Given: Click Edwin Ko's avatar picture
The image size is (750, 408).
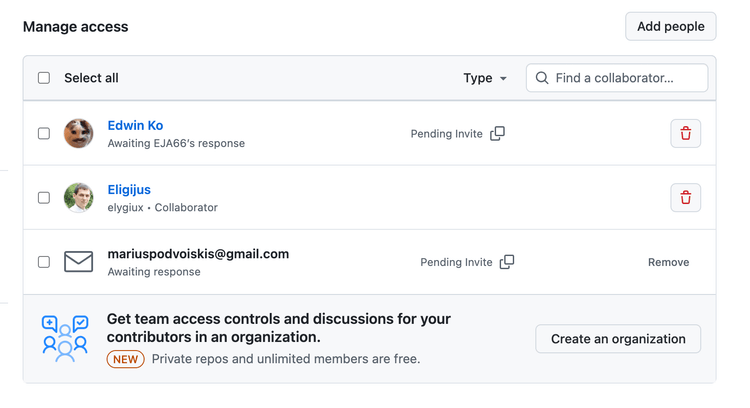Looking at the screenshot, I should (78, 133).
